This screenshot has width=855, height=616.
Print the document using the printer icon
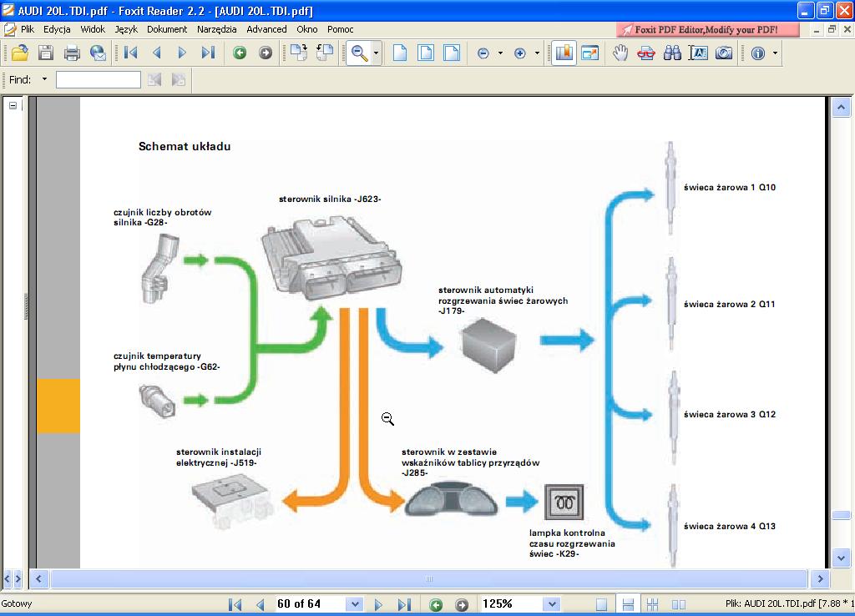[x=72, y=53]
